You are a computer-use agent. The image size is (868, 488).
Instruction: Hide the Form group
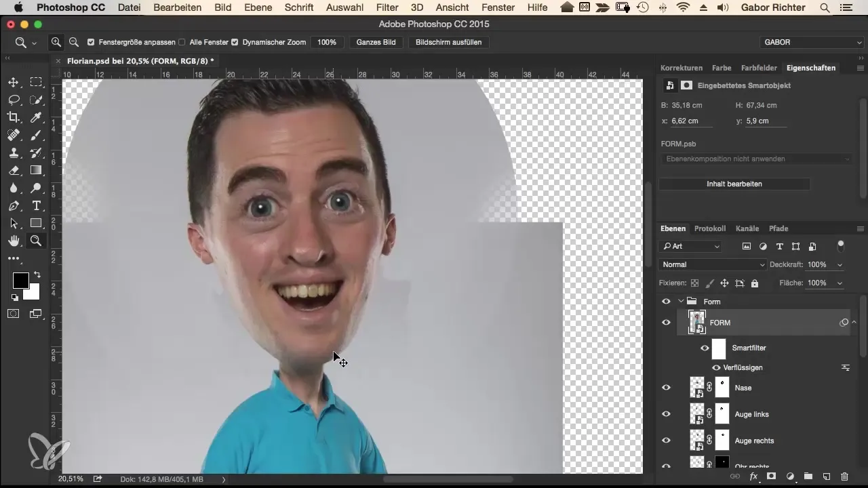666,302
